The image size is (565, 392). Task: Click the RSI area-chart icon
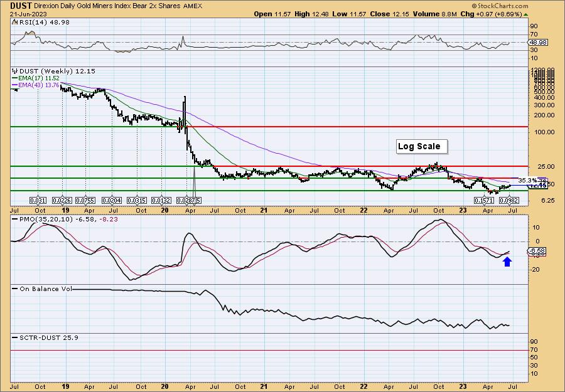coord(14,22)
